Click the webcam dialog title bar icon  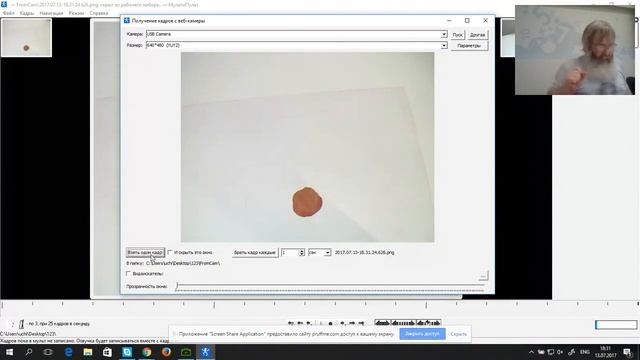[x=127, y=20]
